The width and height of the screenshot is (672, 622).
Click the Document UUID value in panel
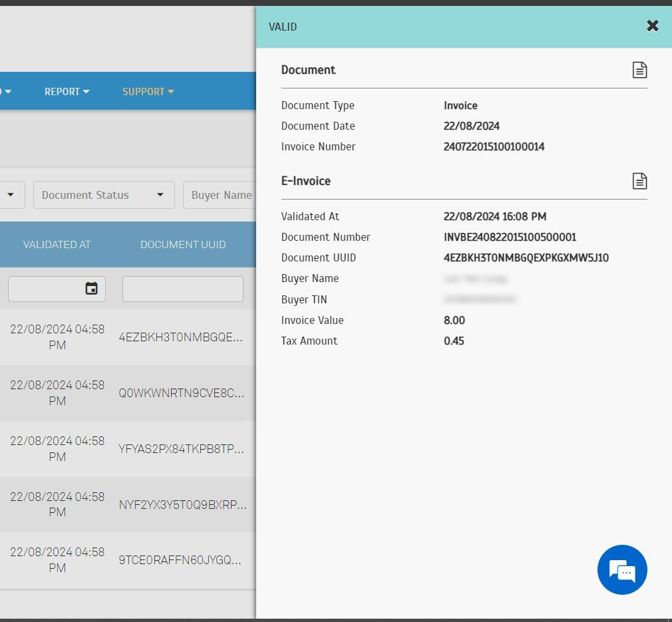click(526, 258)
